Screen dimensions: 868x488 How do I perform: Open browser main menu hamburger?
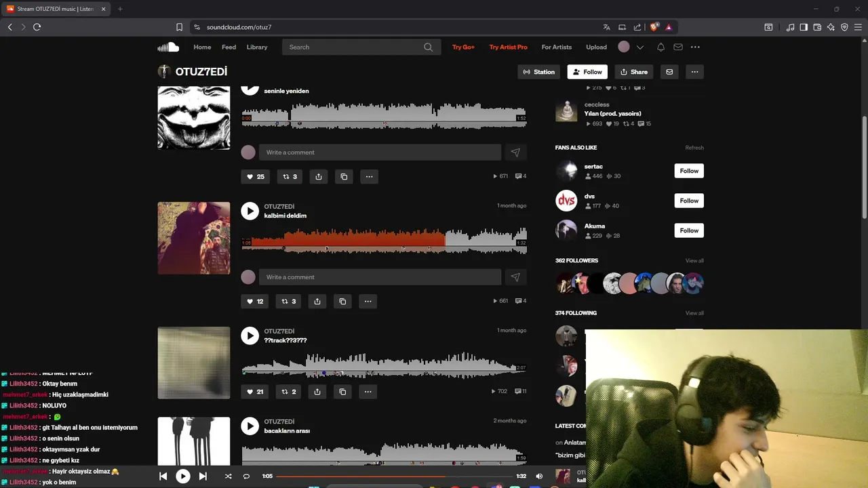coord(857,27)
